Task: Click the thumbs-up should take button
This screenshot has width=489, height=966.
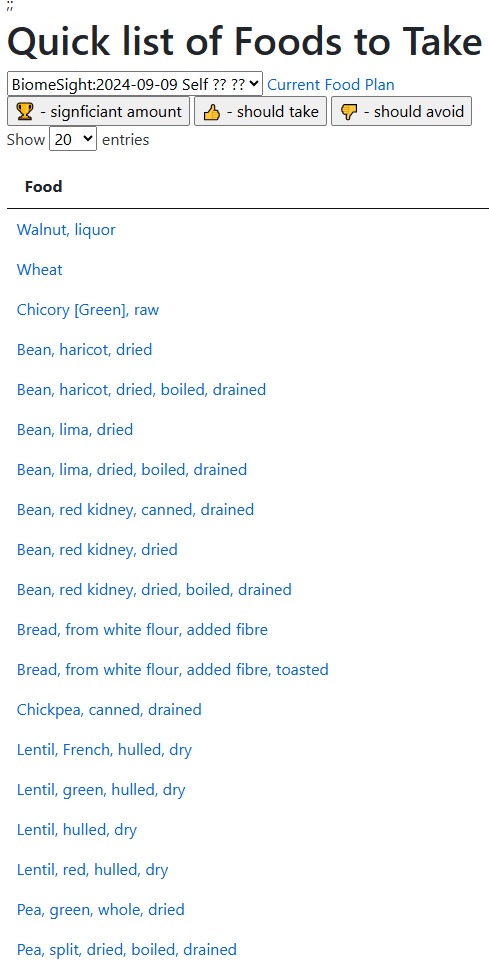Action: tap(261, 112)
